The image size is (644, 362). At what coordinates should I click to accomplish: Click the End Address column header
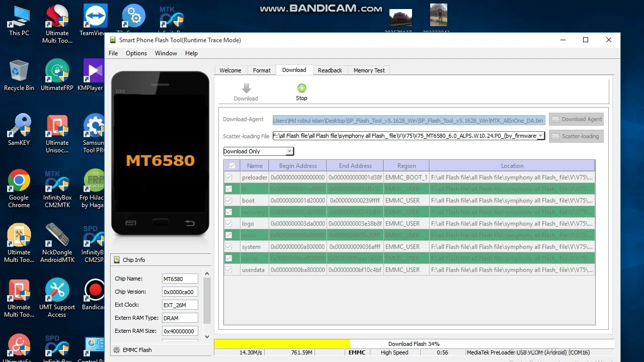coord(355,165)
